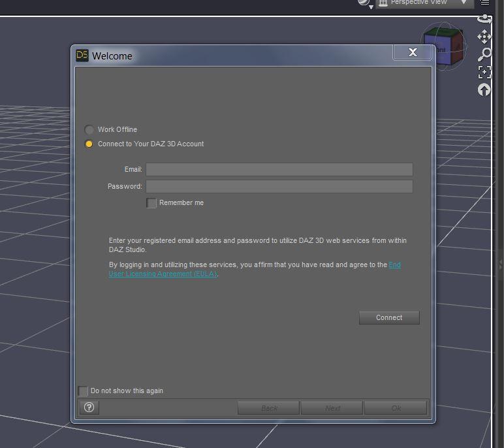Click the Password input field
Screen dimensions: 504x448
[x=279, y=187]
